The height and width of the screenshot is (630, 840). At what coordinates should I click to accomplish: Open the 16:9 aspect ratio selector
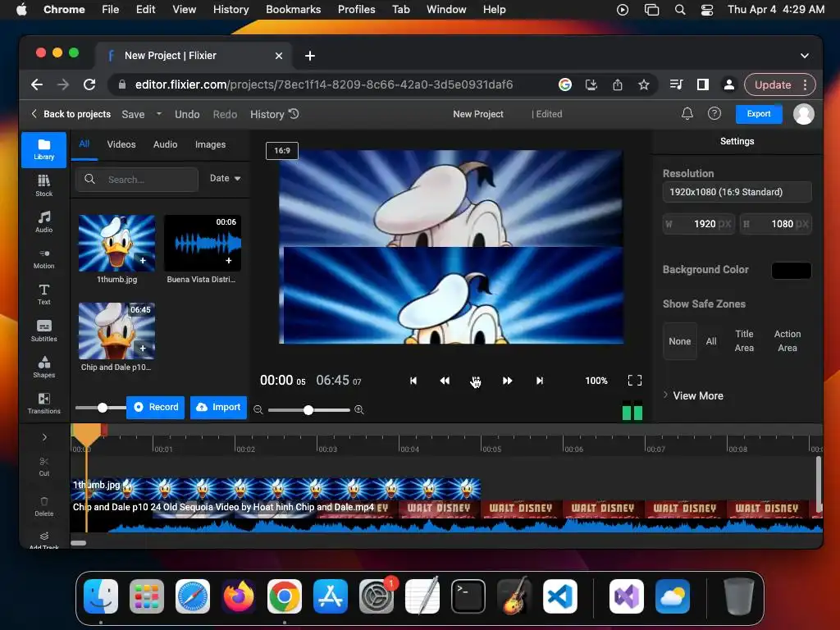(x=282, y=151)
